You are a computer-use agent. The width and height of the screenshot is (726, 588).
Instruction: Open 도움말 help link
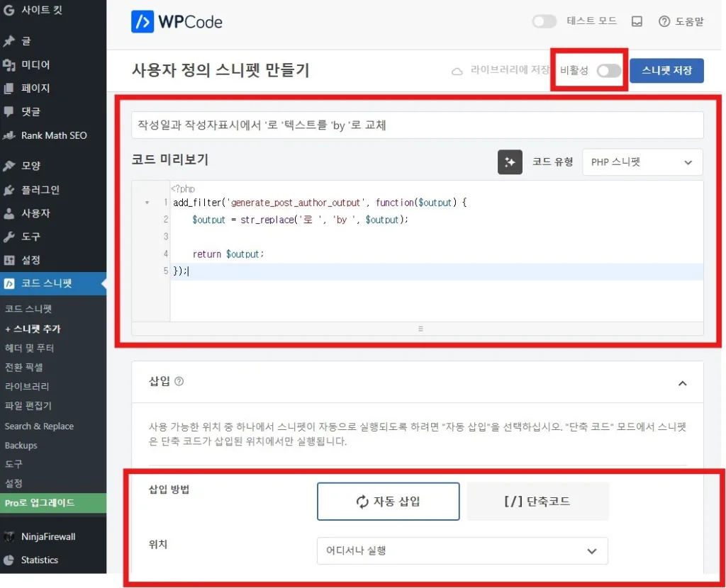[x=689, y=21]
